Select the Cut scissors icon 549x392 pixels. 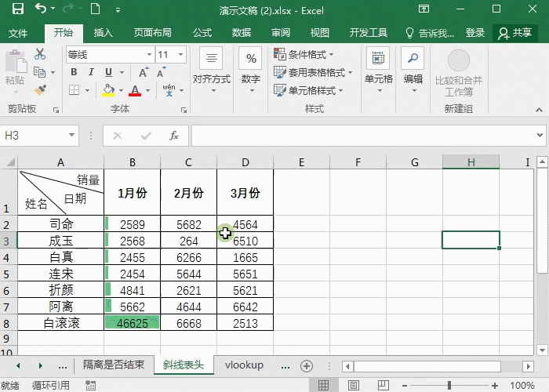point(40,54)
